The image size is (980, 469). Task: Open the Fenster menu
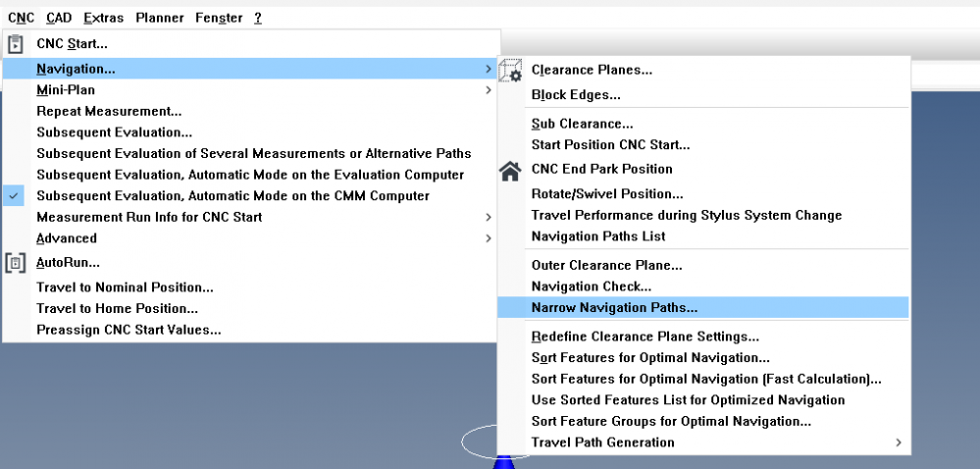click(219, 18)
